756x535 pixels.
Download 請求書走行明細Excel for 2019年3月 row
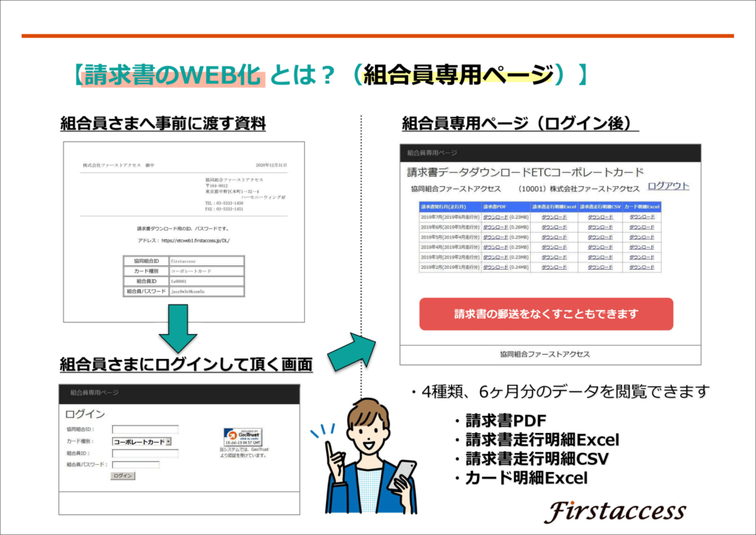(x=554, y=257)
